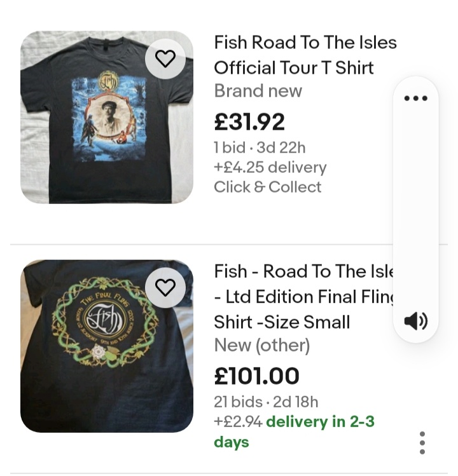Select the £31.92 price
458x476 pixels.
(249, 122)
